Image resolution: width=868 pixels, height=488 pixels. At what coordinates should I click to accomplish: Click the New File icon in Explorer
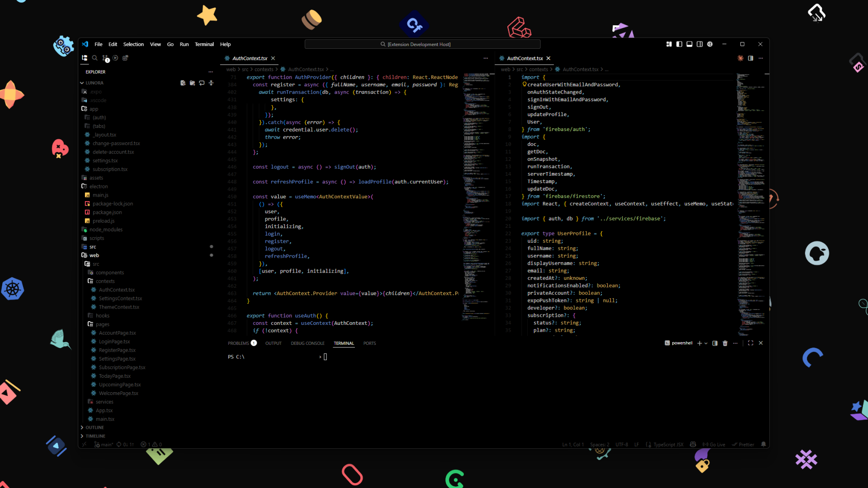(183, 83)
